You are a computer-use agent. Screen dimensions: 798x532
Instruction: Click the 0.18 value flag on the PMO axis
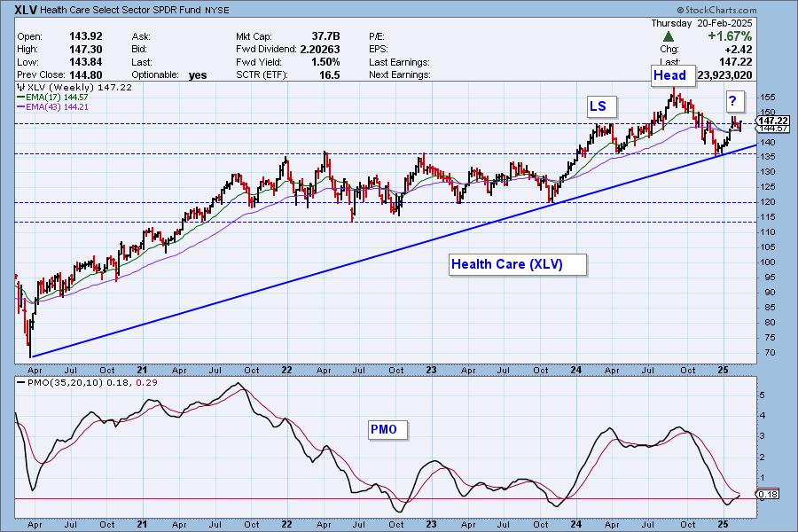(768, 495)
